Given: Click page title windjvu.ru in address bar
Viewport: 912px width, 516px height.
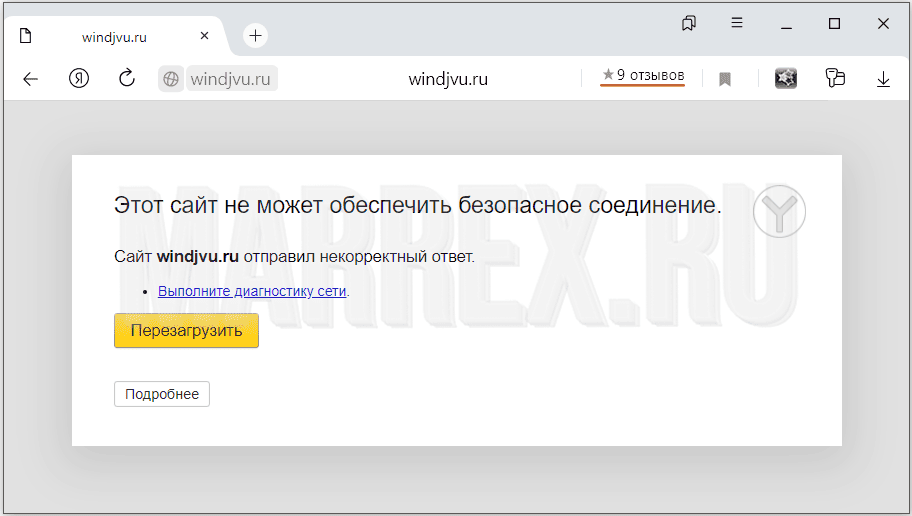Looking at the screenshot, I should coord(448,79).
